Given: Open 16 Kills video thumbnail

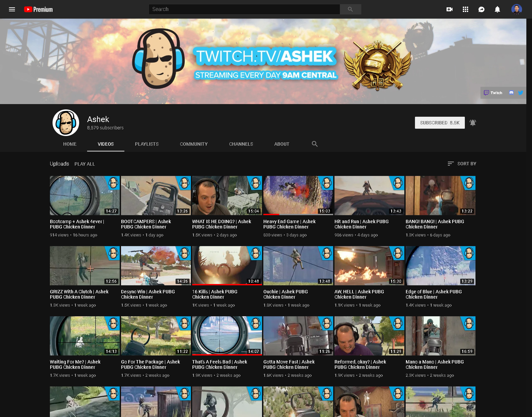Looking at the screenshot, I should 227,266.
